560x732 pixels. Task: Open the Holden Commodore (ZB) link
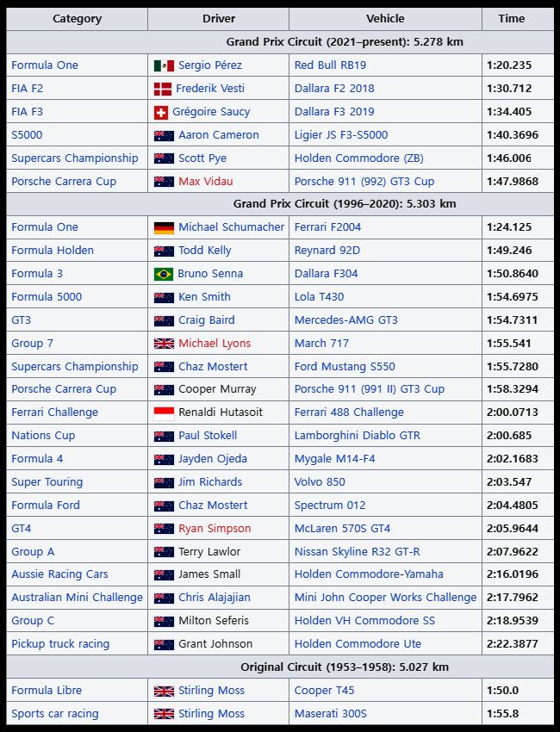coord(358,158)
